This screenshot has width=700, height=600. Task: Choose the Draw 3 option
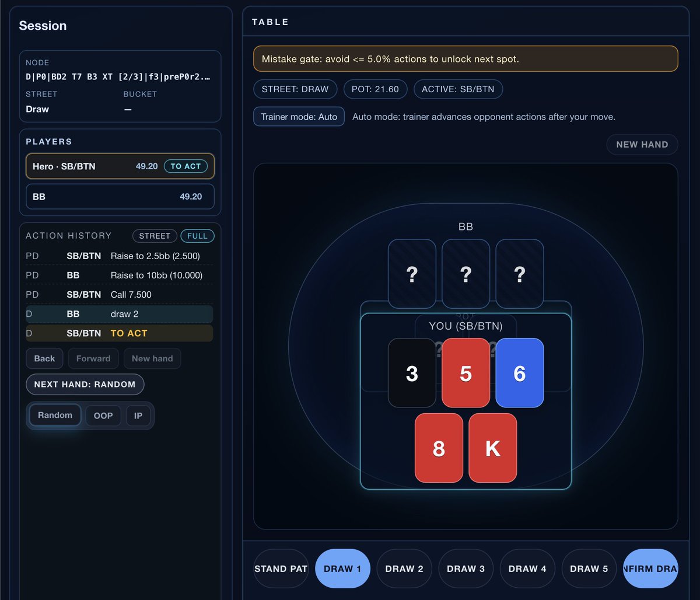point(466,568)
